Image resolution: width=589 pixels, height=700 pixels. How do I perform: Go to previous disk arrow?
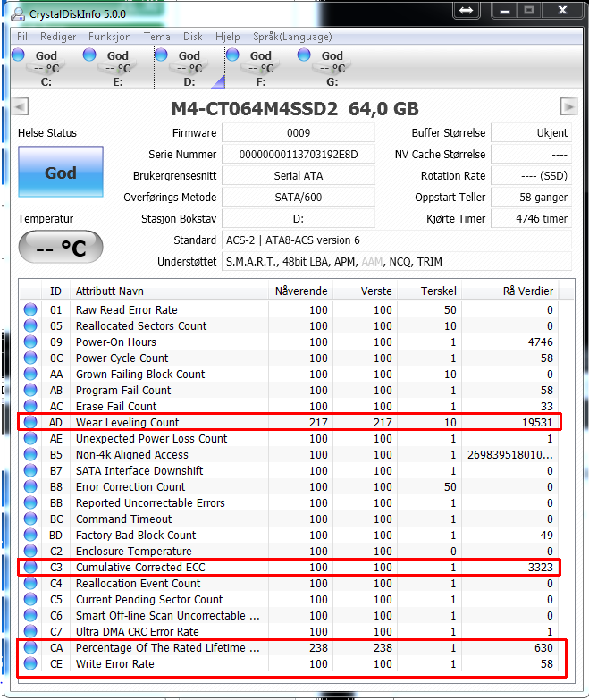coord(20,106)
